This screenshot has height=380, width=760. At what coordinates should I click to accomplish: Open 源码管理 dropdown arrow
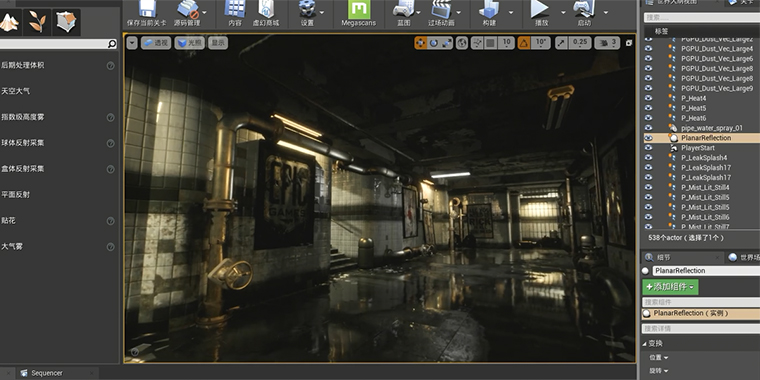pos(204,12)
